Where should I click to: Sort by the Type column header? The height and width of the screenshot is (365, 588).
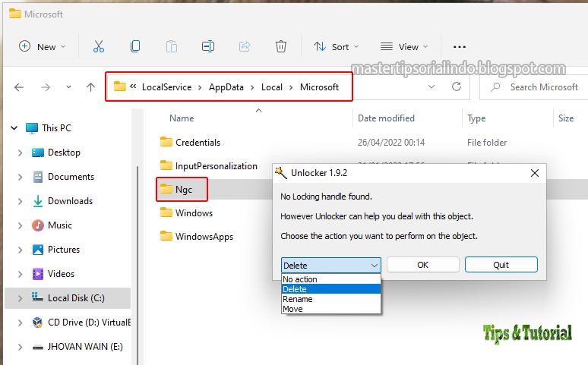476,118
